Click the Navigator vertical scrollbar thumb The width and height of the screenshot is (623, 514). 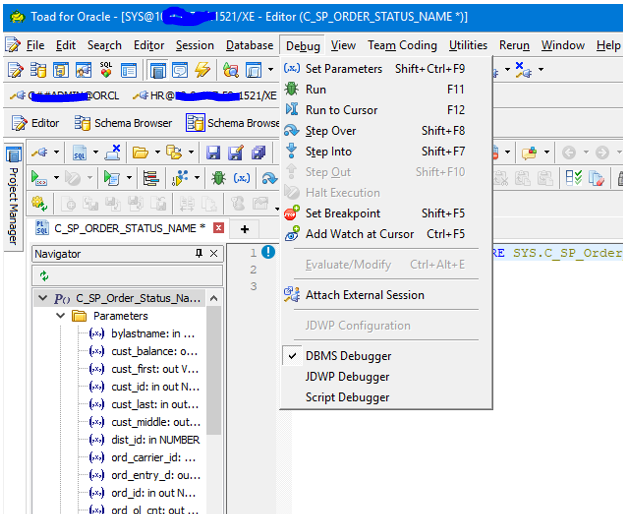point(214,370)
